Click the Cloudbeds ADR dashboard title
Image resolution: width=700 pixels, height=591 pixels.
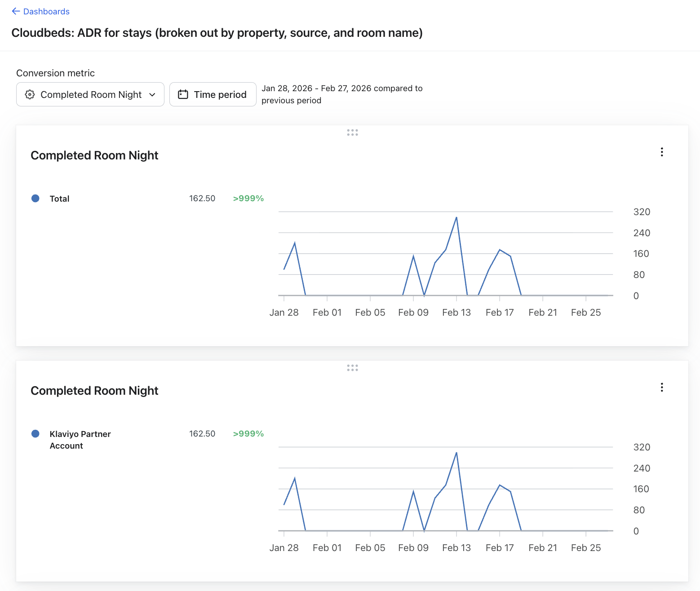pos(217,33)
